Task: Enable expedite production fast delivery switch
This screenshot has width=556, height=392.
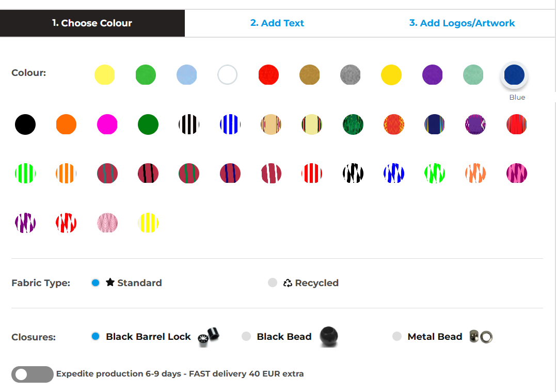Action: point(32,374)
